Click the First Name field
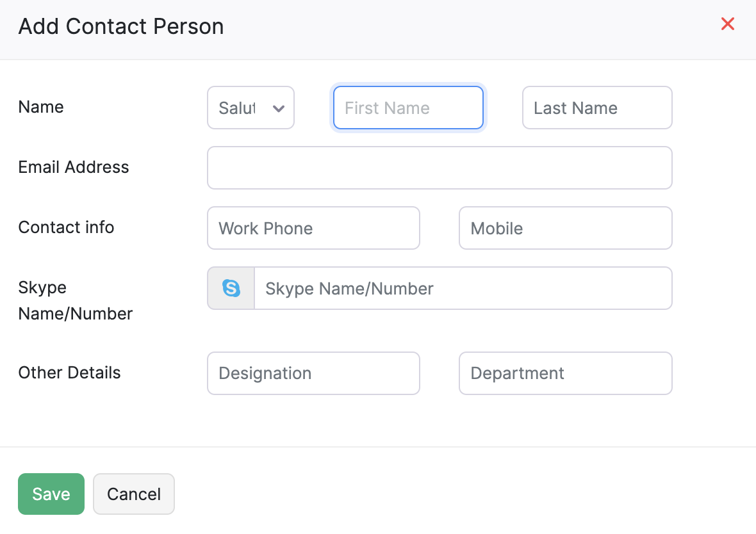756x534 pixels. (408, 108)
